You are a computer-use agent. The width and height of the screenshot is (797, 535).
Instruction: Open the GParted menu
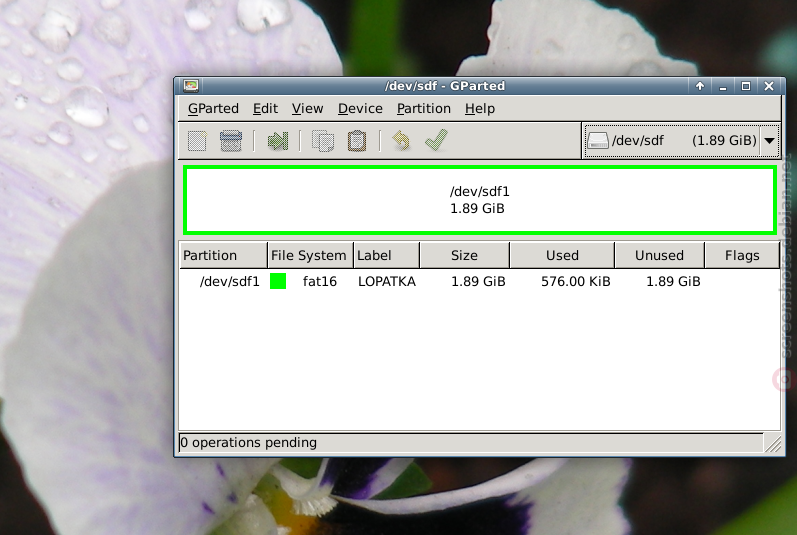[x=213, y=109]
